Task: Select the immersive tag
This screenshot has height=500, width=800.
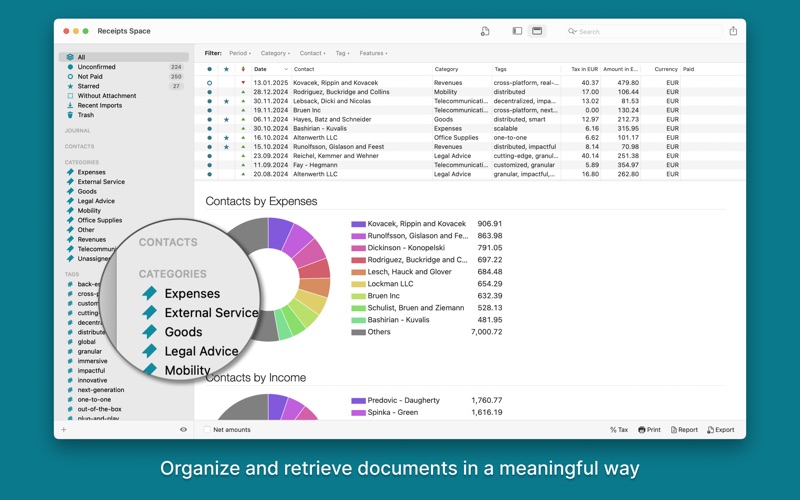Action: [92, 361]
